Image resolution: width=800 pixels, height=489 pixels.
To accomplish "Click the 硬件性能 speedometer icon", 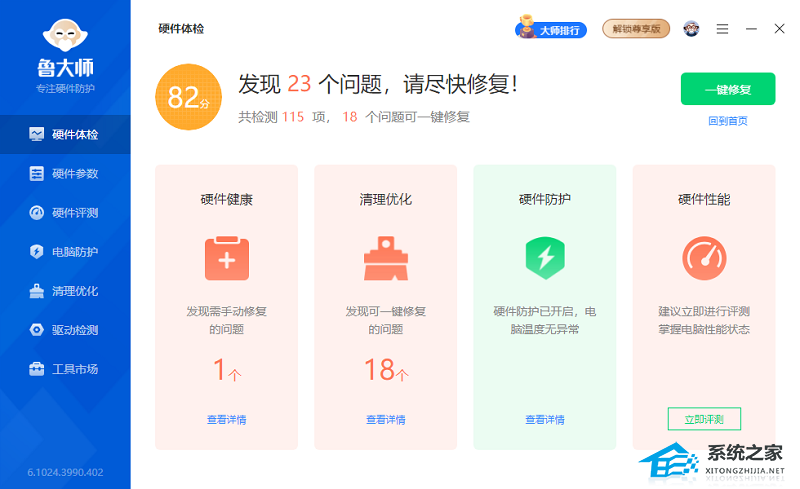I will 704,258.
